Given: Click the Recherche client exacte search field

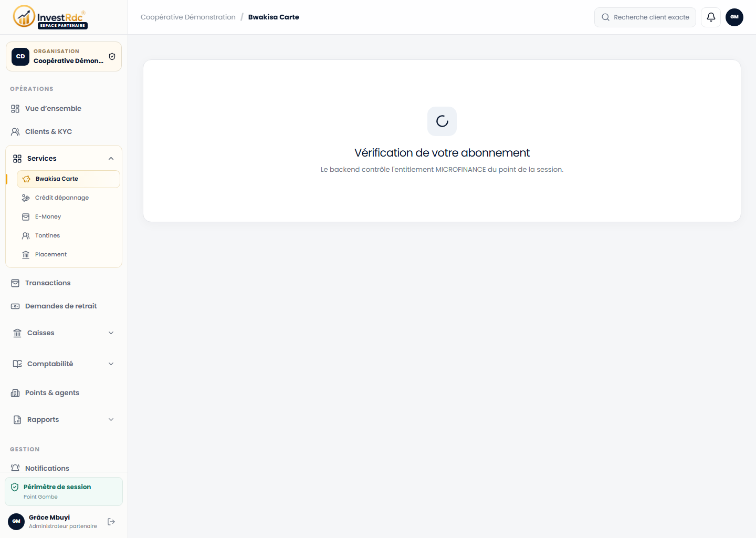Looking at the screenshot, I should (645, 17).
